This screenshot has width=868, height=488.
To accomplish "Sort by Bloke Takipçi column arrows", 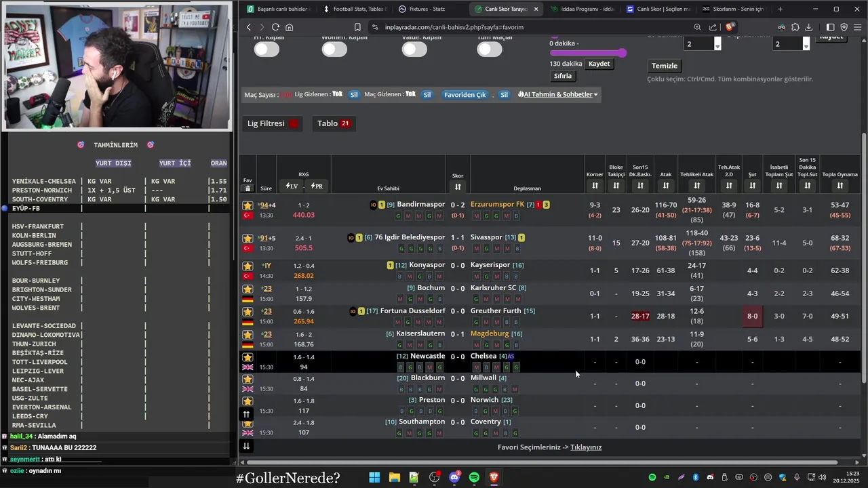I will (616, 186).
